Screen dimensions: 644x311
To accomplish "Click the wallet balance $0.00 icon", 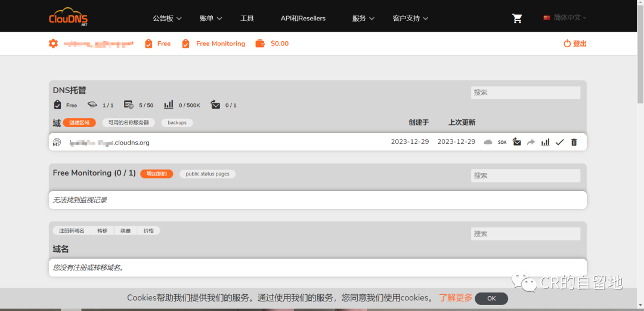I will tap(260, 44).
